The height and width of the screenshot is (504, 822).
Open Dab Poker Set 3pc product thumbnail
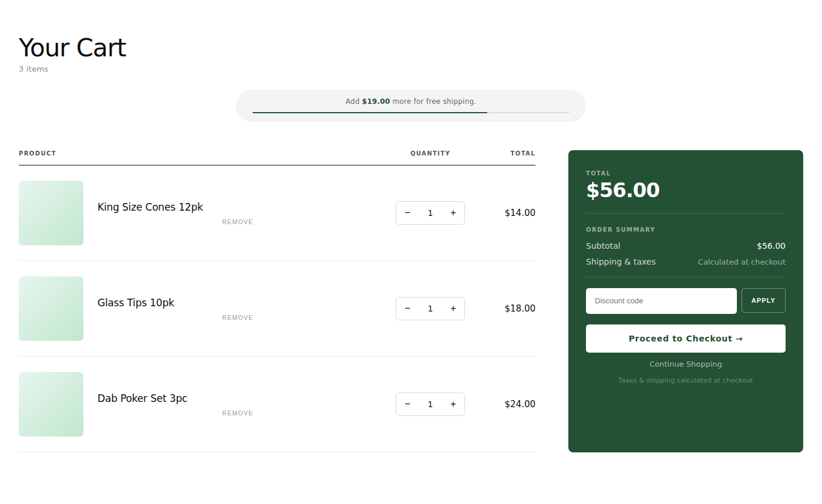[x=51, y=404]
